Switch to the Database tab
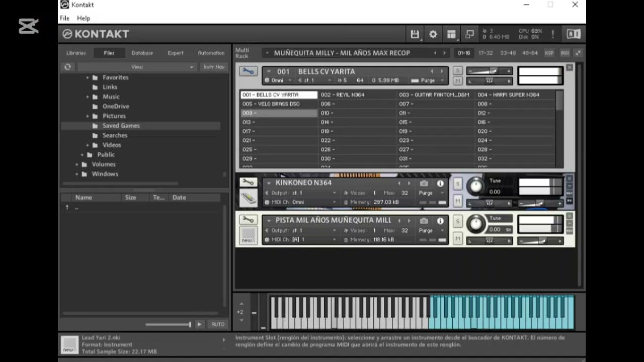The image size is (644, 362). point(142,53)
